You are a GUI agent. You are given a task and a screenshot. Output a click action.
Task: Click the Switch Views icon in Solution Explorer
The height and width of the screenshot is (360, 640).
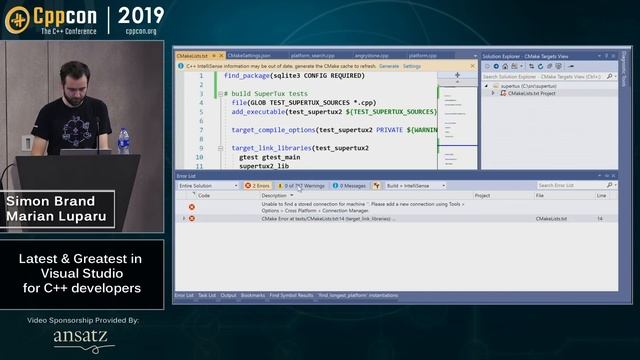(514, 66)
